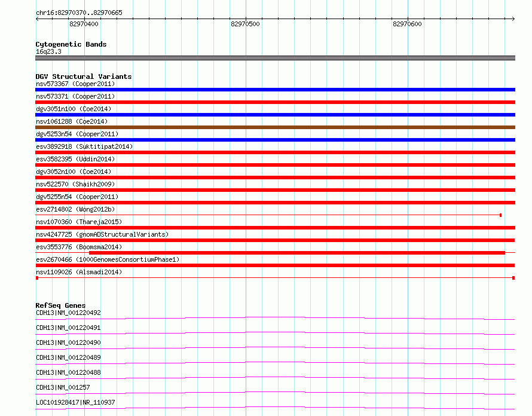Click the red bar under esv2670466
The image size is (532, 416).
pyautogui.click(x=275, y=265)
